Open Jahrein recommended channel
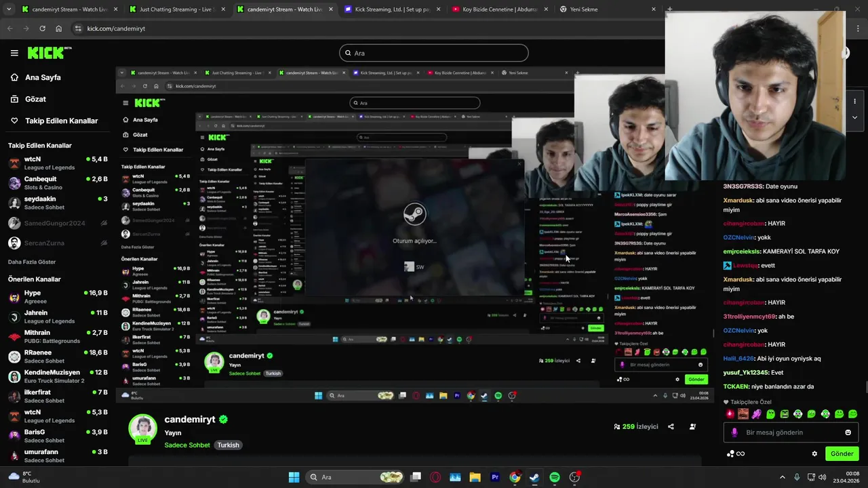 (58, 317)
